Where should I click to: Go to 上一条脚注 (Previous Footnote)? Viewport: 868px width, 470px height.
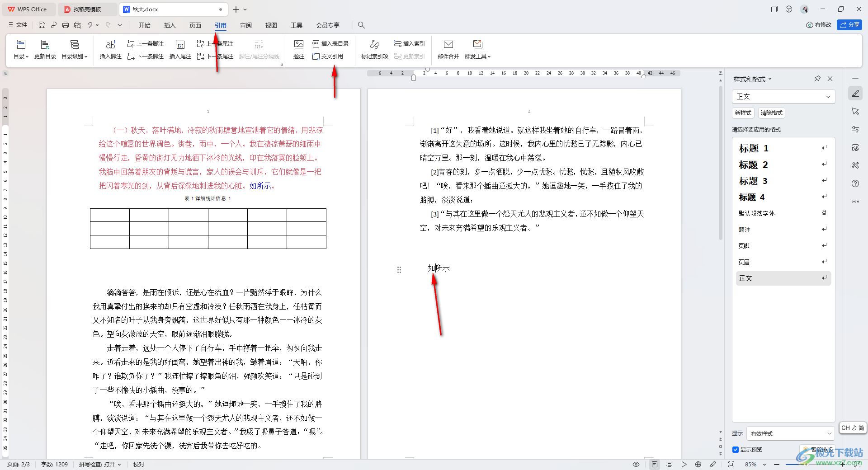pos(146,44)
